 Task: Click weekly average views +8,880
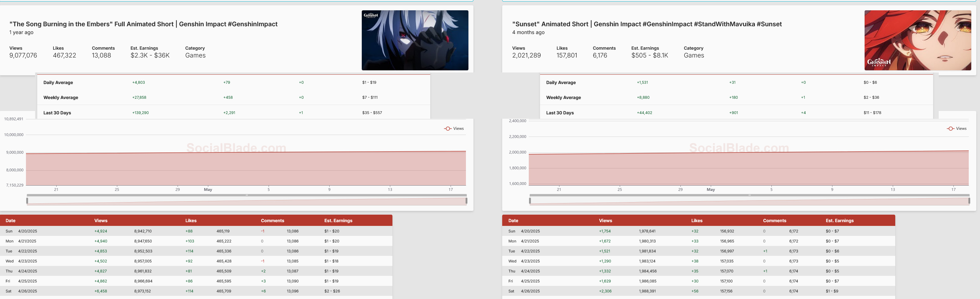(x=643, y=97)
